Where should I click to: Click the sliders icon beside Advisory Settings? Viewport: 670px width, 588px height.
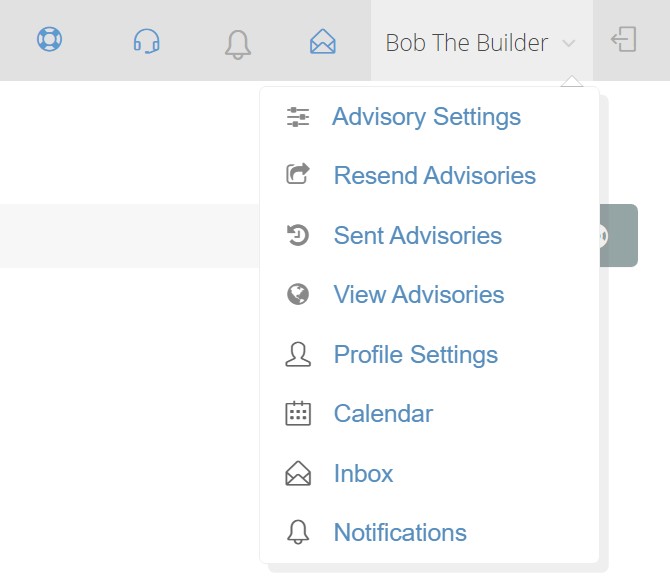(298, 117)
